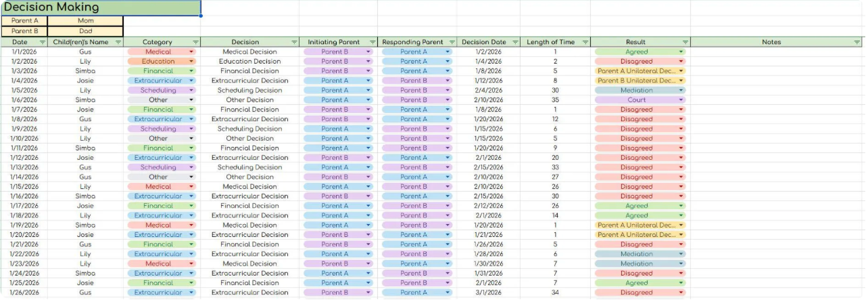
Task: Select the 'Dad' cell beside Parent B
Action: [86, 31]
